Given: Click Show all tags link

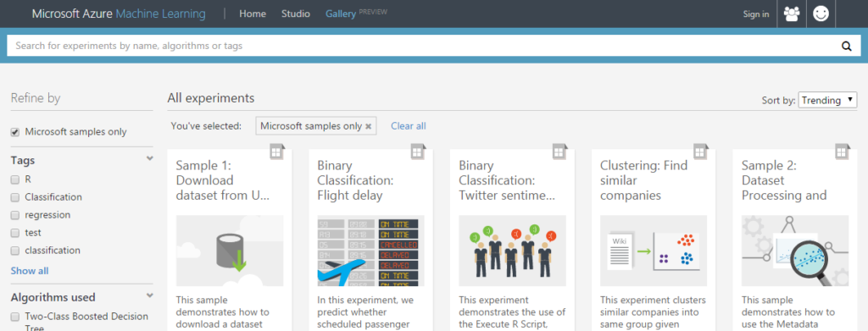Looking at the screenshot, I should pyautogui.click(x=30, y=271).
